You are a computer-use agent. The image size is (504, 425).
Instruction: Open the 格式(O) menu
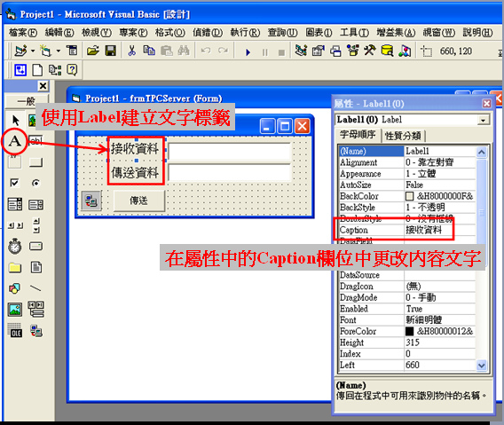point(170,33)
